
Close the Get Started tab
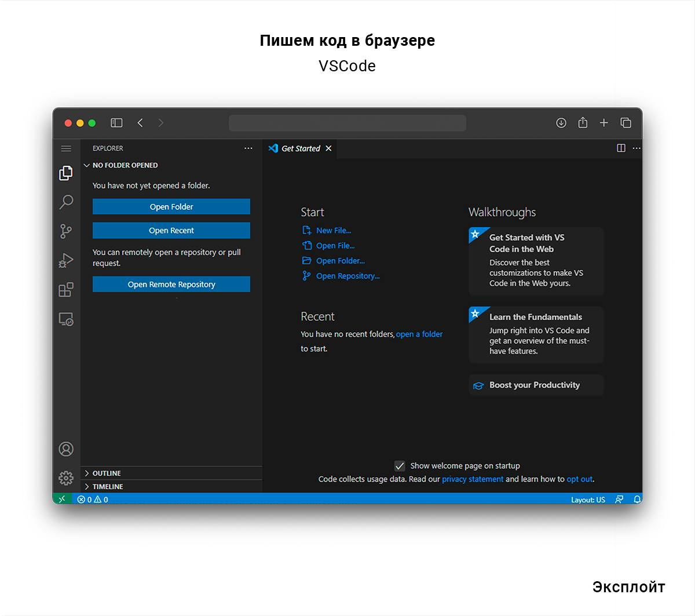pyautogui.click(x=328, y=149)
